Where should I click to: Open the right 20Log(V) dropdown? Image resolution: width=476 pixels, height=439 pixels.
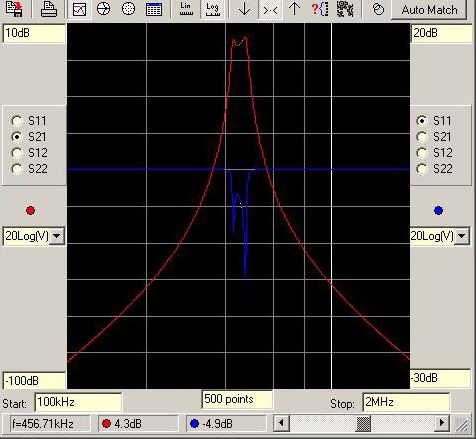point(462,236)
